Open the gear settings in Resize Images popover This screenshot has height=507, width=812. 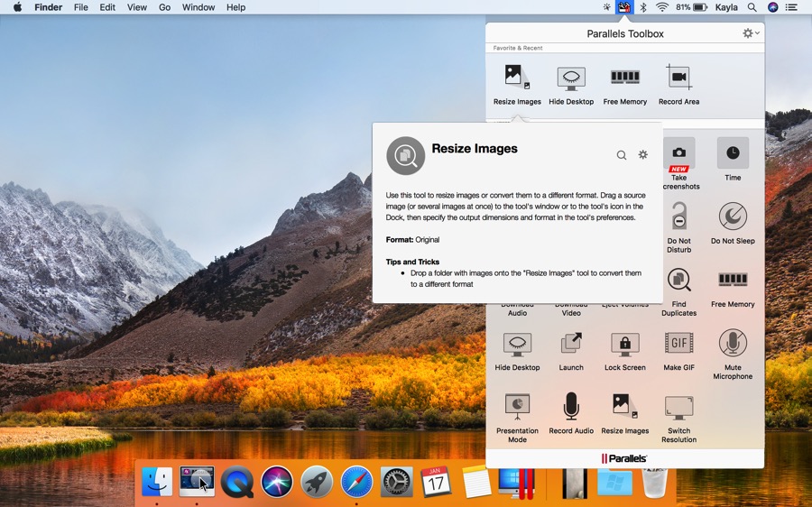pyautogui.click(x=642, y=154)
